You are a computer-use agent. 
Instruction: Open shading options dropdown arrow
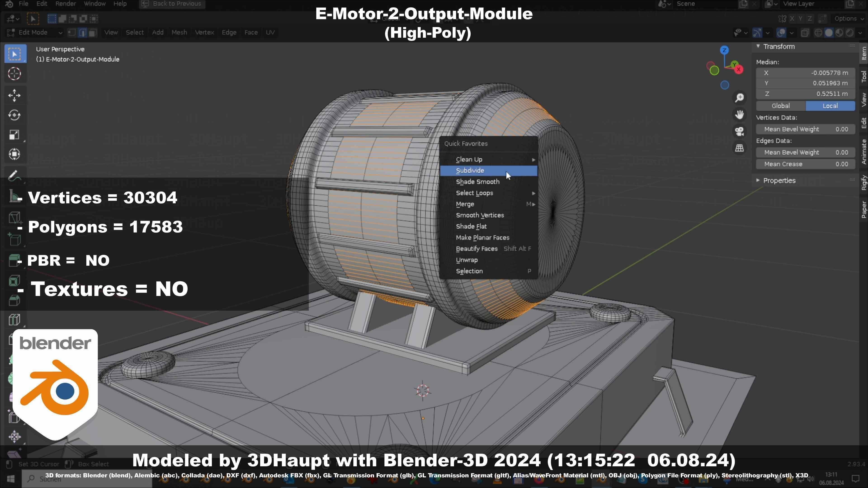[x=860, y=33]
